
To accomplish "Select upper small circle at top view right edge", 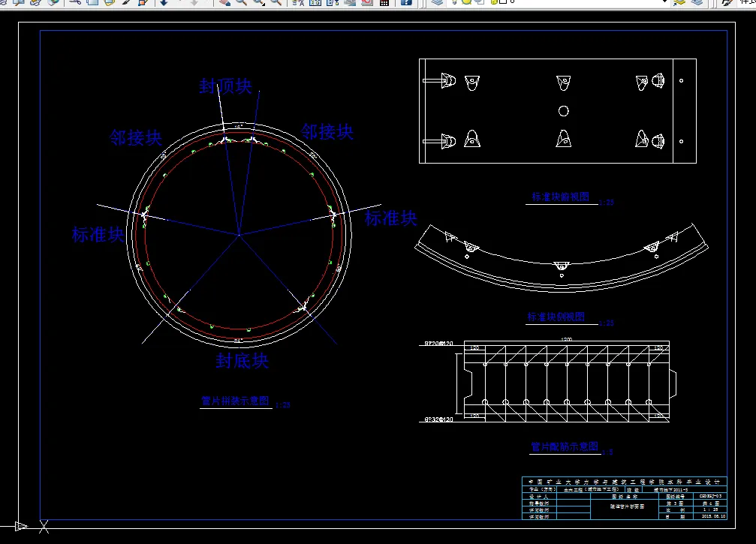I will coord(681,80).
